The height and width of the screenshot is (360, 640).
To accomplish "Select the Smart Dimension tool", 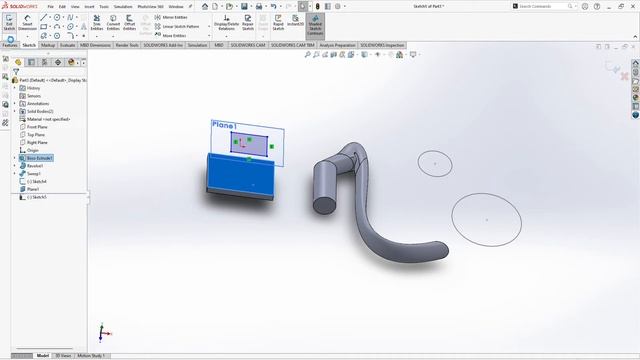I will tap(27, 22).
